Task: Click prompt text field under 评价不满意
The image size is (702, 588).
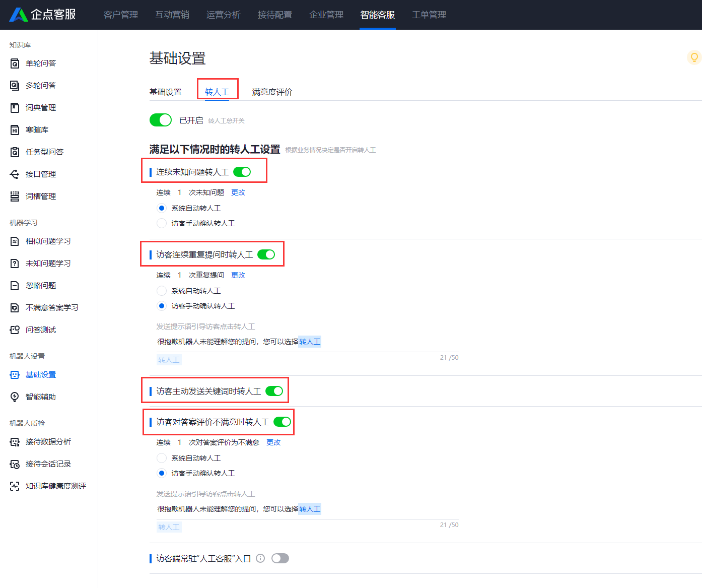Action: coord(308,509)
